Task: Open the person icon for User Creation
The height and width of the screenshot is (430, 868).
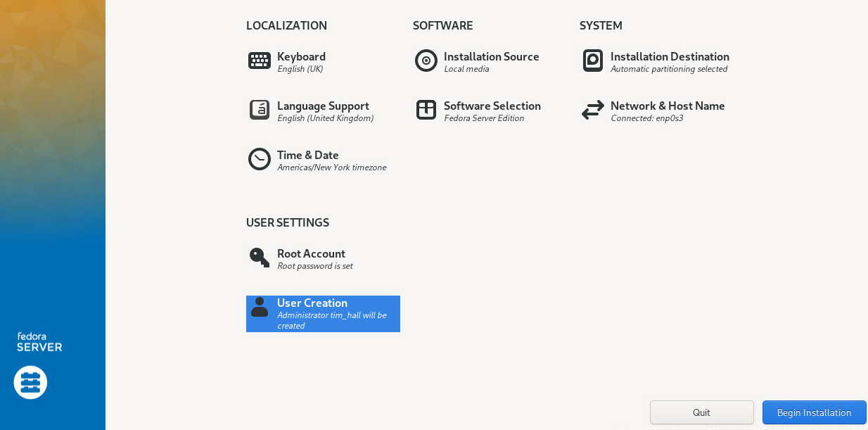Action: click(x=260, y=307)
